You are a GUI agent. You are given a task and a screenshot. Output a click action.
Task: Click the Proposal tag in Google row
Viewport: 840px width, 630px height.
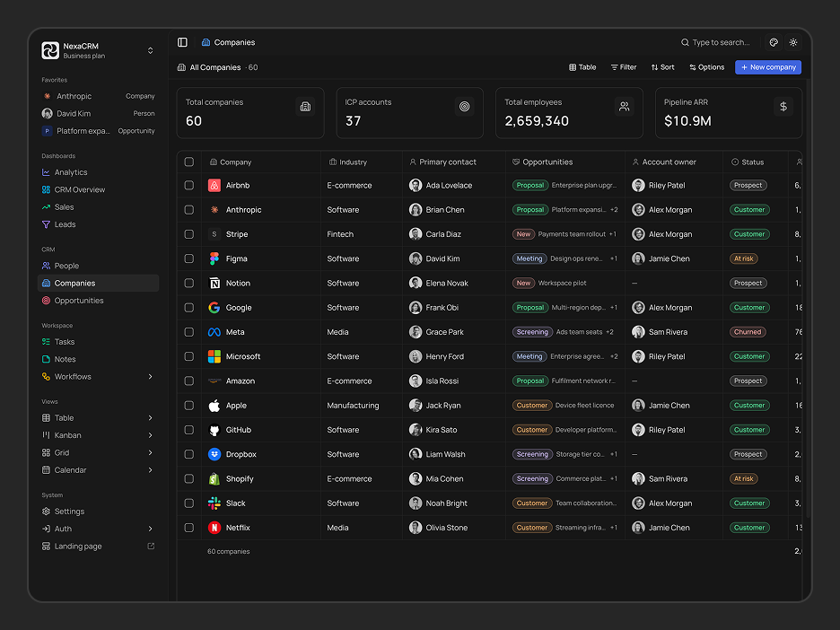[529, 308]
